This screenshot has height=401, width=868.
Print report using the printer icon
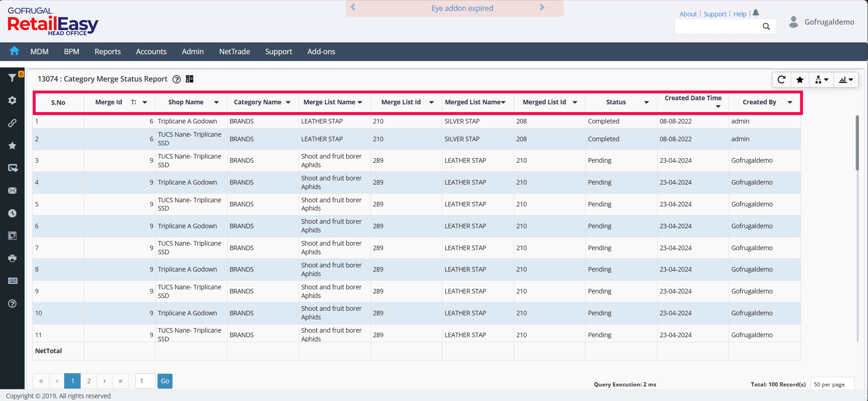(12, 258)
